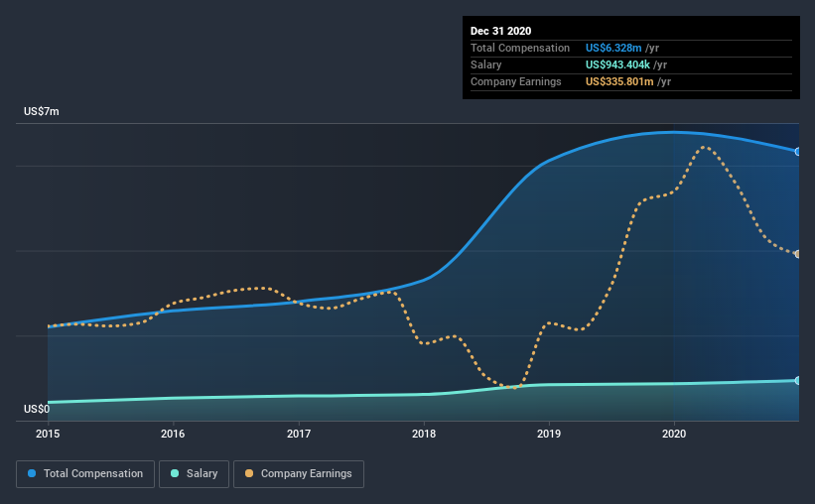Click the US$0 y-axis label
This screenshot has height=504, width=815.
37,409
